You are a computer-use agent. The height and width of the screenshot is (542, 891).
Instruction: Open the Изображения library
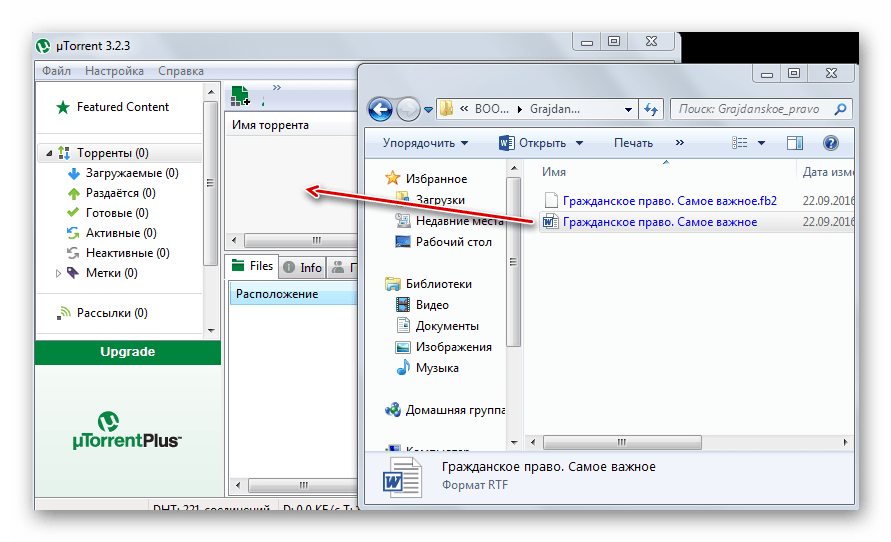443,347
